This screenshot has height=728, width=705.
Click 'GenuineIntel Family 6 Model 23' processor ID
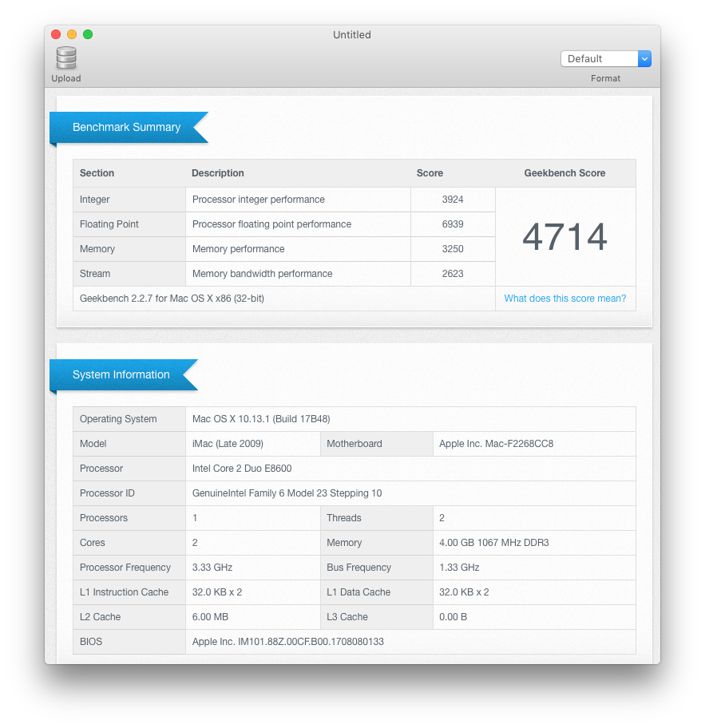[287, 493]
